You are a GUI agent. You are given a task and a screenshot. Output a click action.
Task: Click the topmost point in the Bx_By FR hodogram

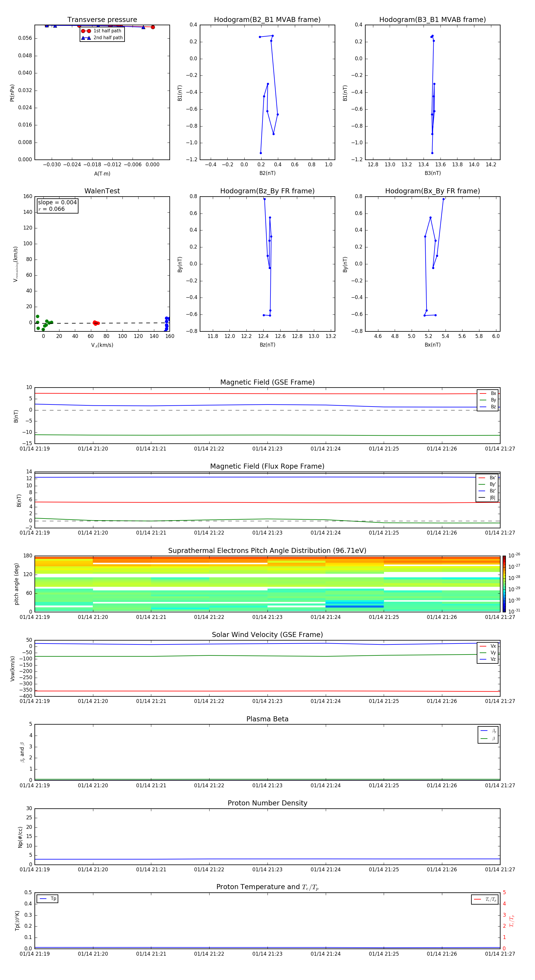[x=443, y=199]
